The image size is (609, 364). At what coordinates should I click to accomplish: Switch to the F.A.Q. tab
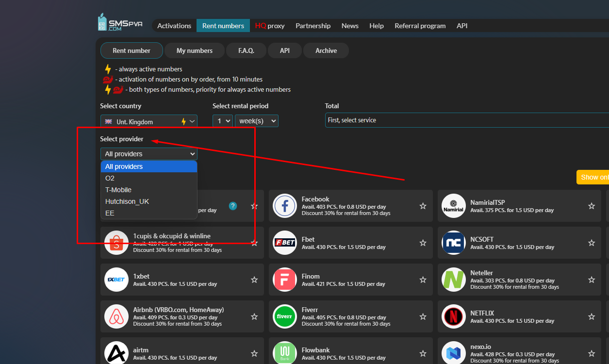(x=247, y=50)
